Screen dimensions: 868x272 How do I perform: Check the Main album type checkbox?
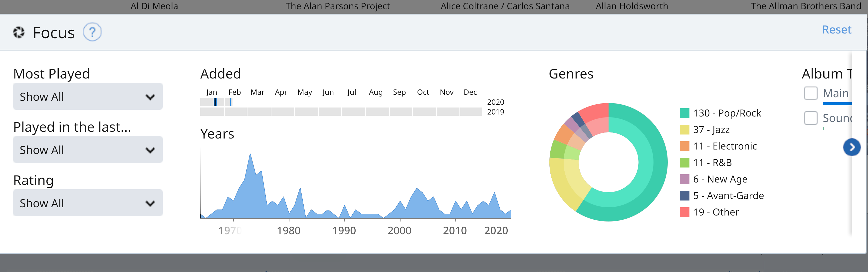[x=810, y=93]
